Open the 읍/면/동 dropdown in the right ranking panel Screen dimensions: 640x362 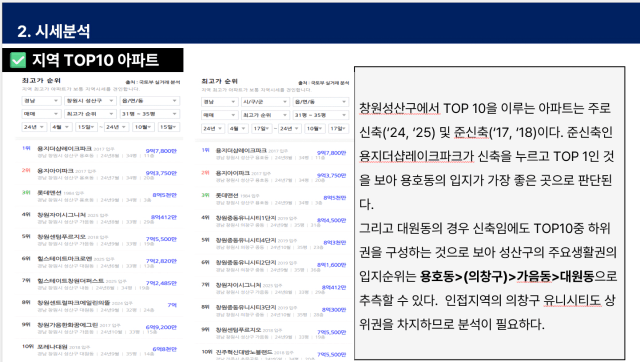click(x=321, y=102)
